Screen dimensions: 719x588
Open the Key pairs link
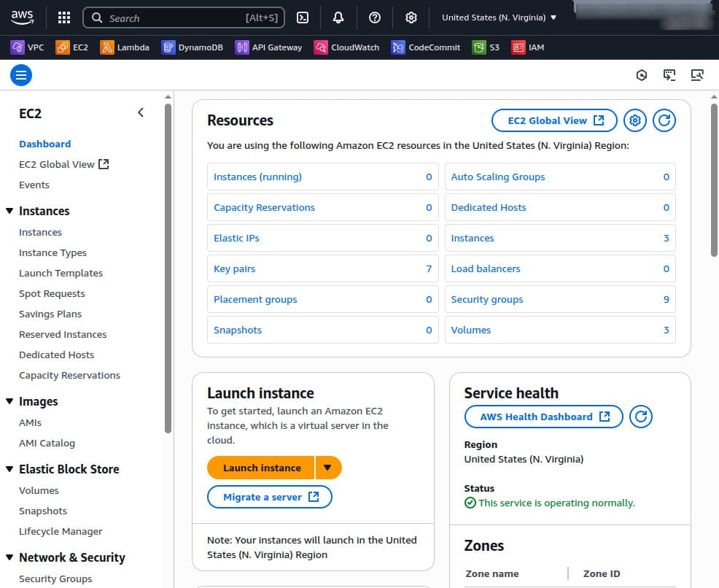(234, 268)
